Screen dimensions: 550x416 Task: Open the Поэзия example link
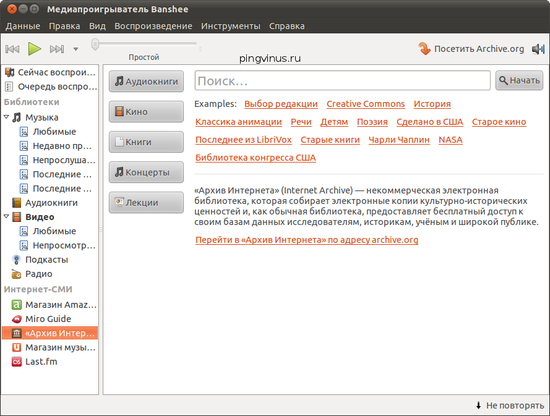(372, 122)
